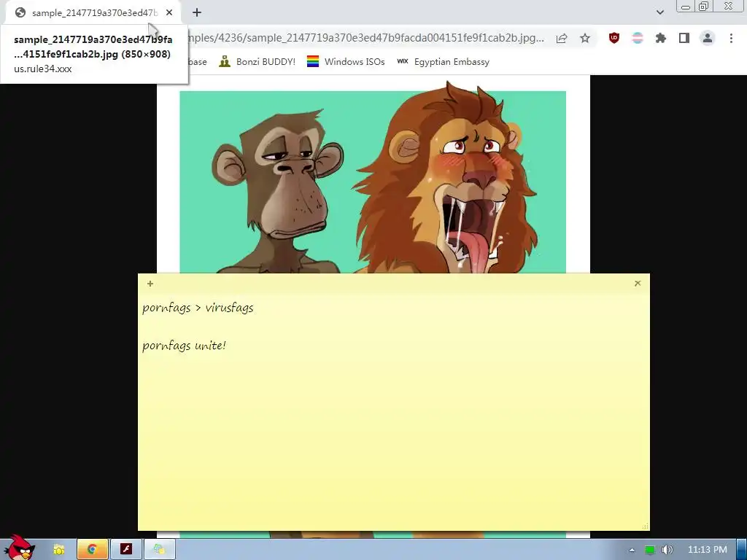Click the green tray status icon
Viewport: 747px width, 560px height.
point(649,550)
